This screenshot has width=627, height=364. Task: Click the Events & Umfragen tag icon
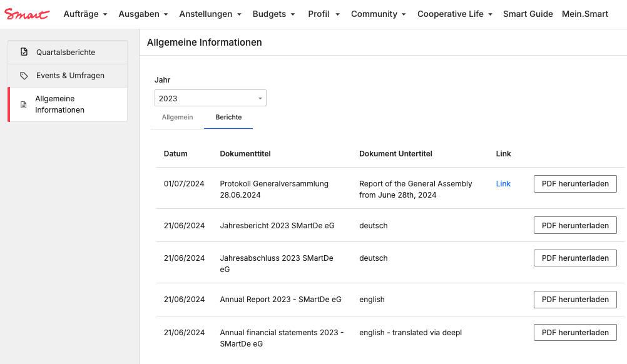24,76
